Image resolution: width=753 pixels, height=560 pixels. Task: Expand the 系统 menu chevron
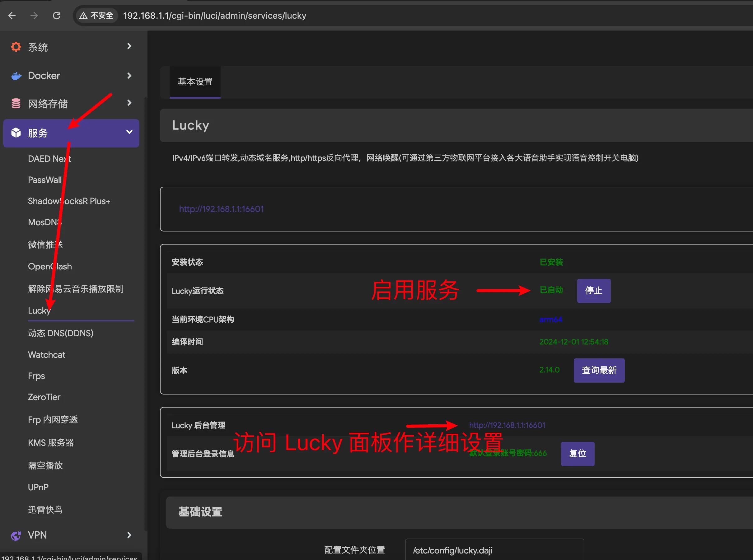pyautogui.click(x=129, y=46)
